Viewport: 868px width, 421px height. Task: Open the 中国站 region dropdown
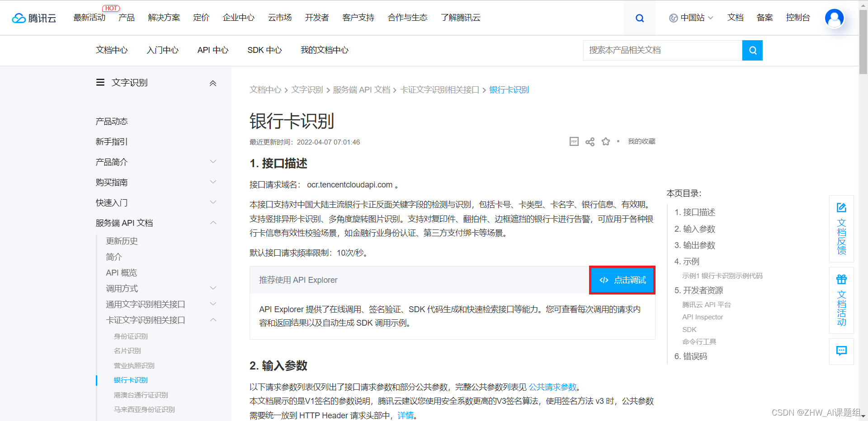[x=691, y=18]
